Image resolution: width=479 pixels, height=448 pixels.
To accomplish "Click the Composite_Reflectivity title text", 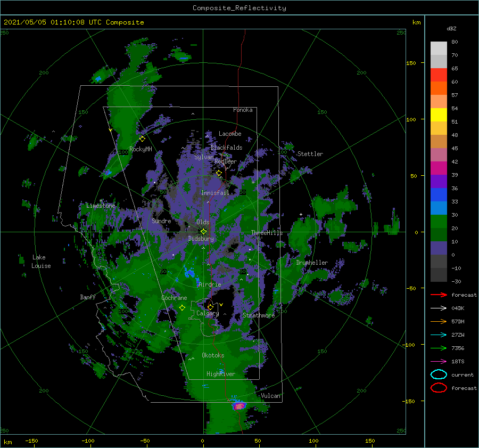I will pos(240,8).
